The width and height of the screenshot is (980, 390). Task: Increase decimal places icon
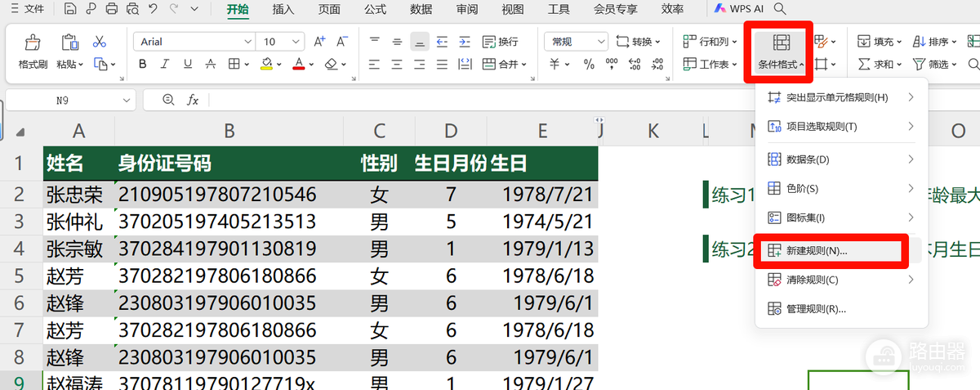635,64
